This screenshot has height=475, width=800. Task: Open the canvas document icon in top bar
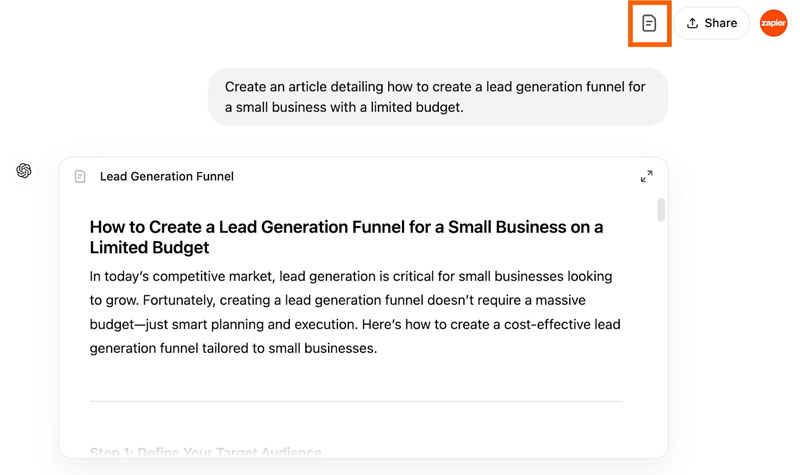[649, 23]
